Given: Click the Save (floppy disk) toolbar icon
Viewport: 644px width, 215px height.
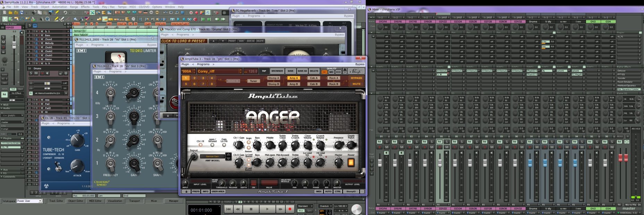Looking at the screenshot, I should tap(22, 13).
